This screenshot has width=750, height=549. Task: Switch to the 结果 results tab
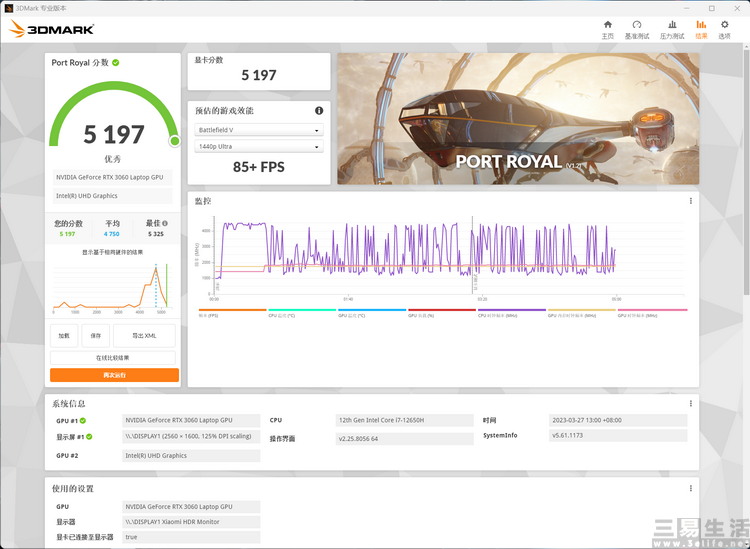point(701,30)
